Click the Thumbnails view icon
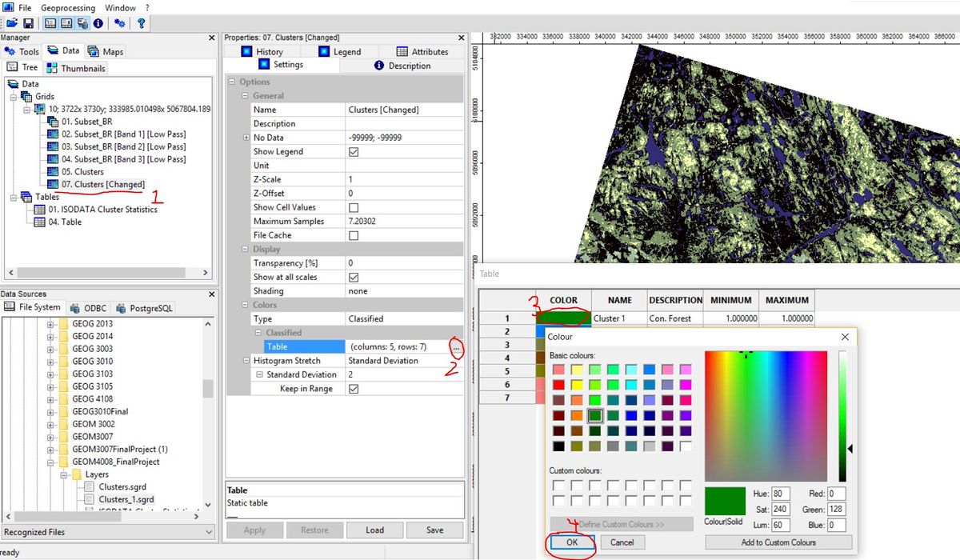 tap(54, 67)
